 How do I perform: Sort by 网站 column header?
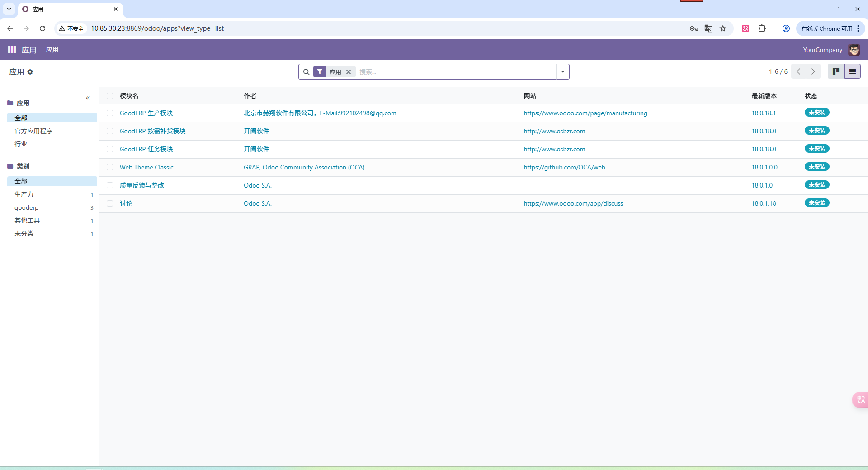coord(530,96)
